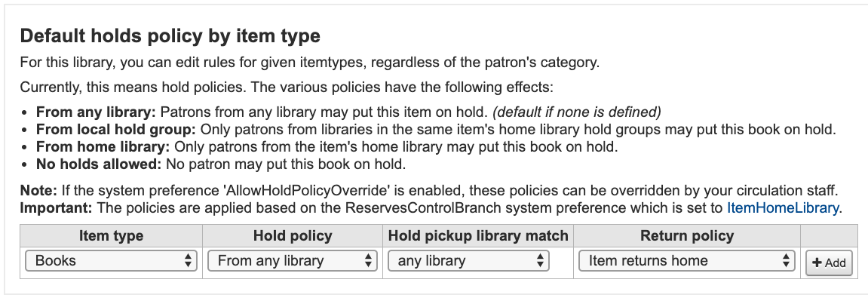Click the Hold pickup library match header
868x301 pixels.
(478, 236)
